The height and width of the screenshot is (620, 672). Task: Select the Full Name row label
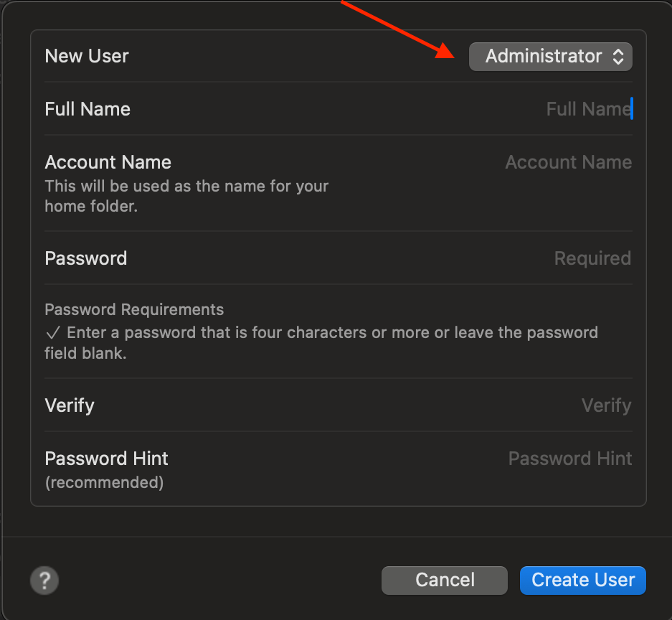[87, 108]
